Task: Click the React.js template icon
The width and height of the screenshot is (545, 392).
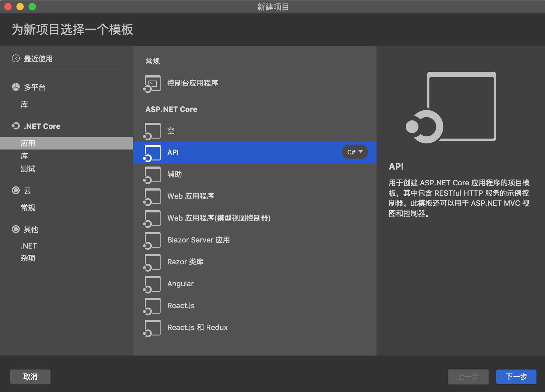Action: coord(152,306)
